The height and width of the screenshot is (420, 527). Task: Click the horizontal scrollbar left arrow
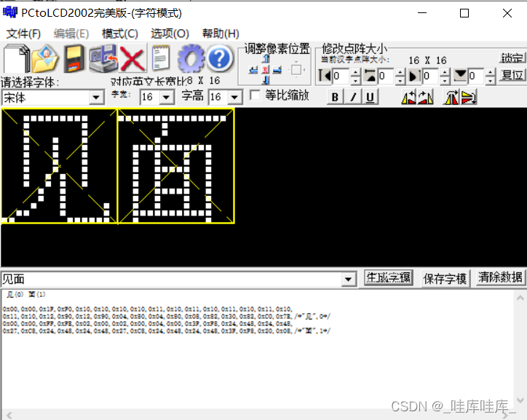pos(9,416)
